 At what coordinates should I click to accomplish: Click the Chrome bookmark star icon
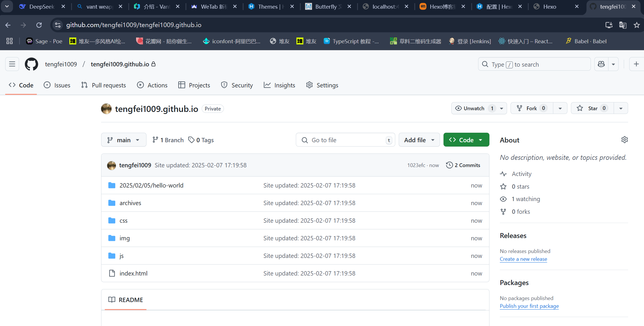click(x=636, y=25)
